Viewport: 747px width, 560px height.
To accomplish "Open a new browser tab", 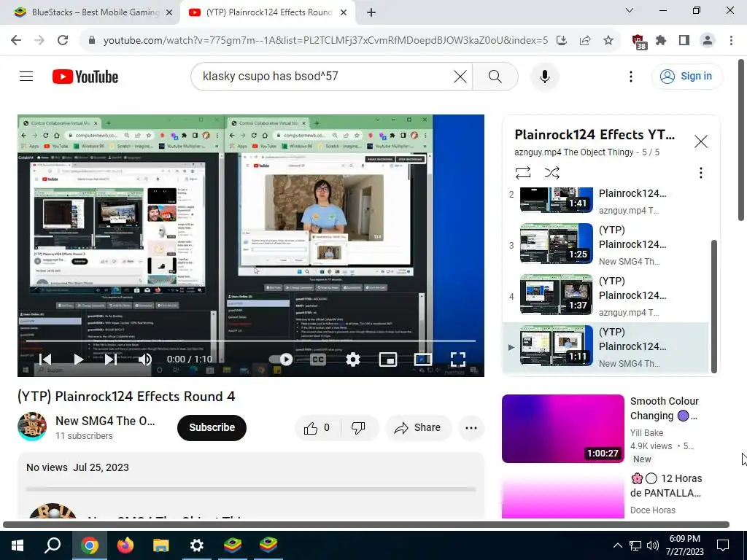I will click(371, 12).
